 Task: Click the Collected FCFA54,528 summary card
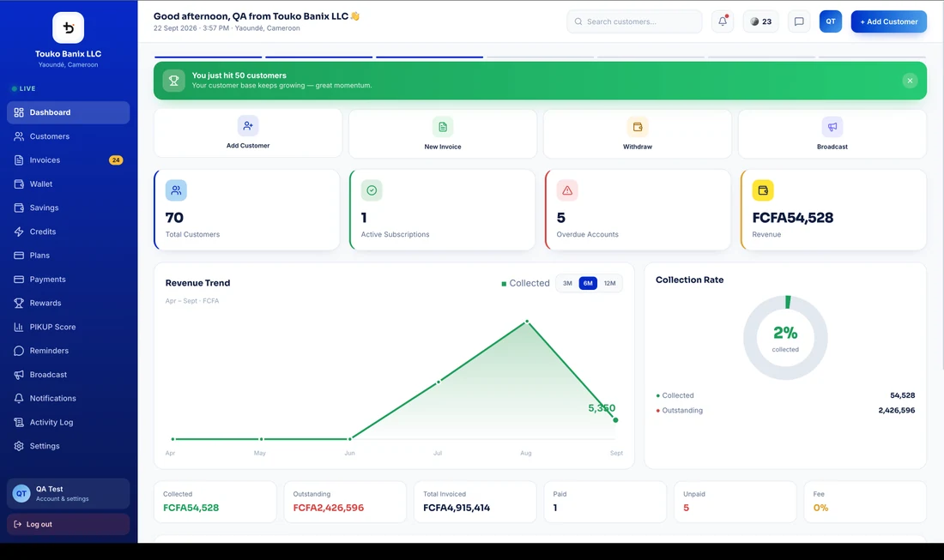click(x=215, y=502)
